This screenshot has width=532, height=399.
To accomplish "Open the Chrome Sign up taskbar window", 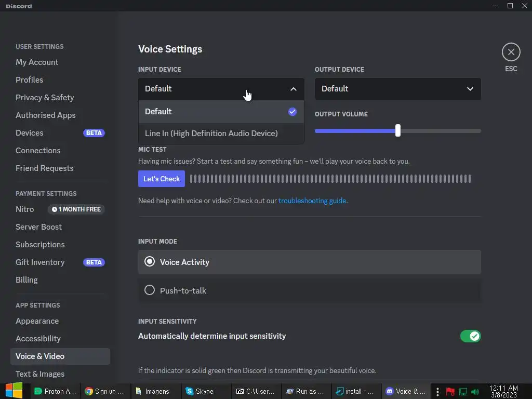I will [x=105, y=391].
